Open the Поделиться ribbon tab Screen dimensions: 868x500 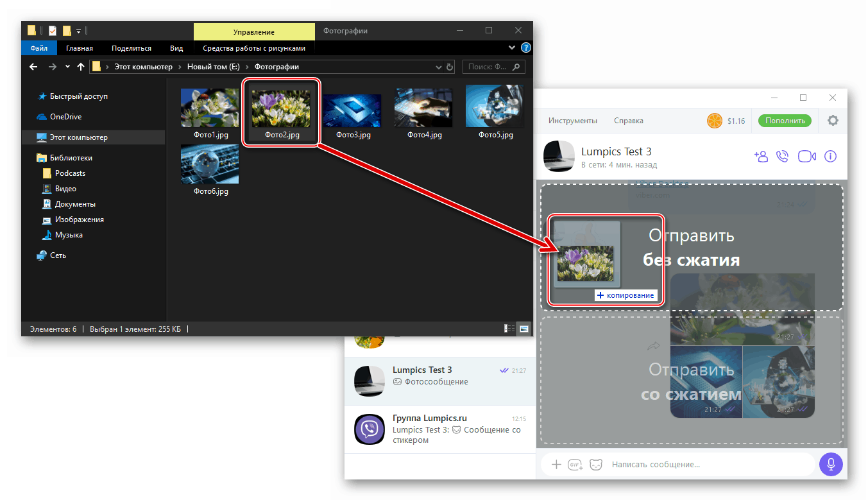coord(132,48)
